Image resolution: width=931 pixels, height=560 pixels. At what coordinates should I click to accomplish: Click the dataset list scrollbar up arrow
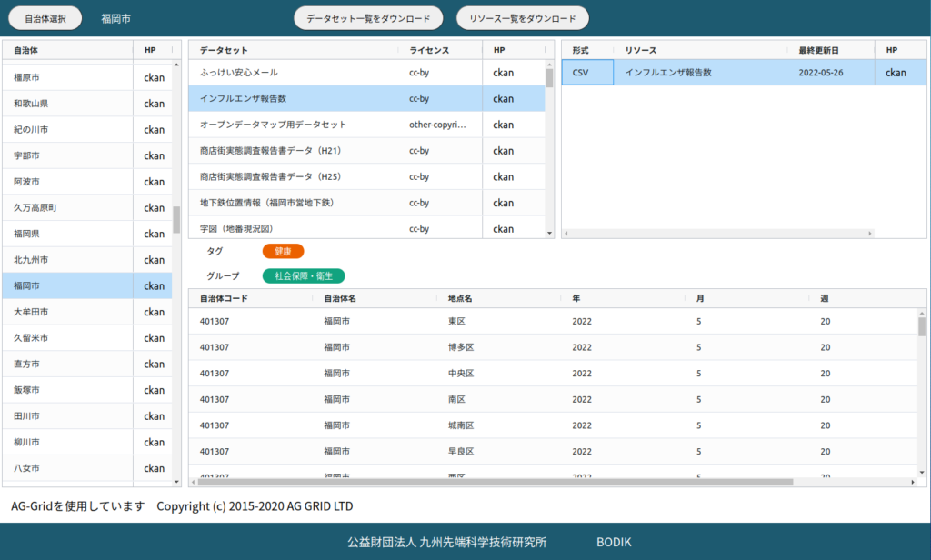tap(549, 65)
